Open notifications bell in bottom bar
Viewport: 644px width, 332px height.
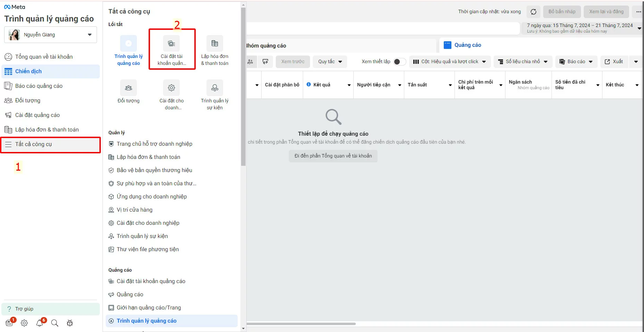click(40, 323)
